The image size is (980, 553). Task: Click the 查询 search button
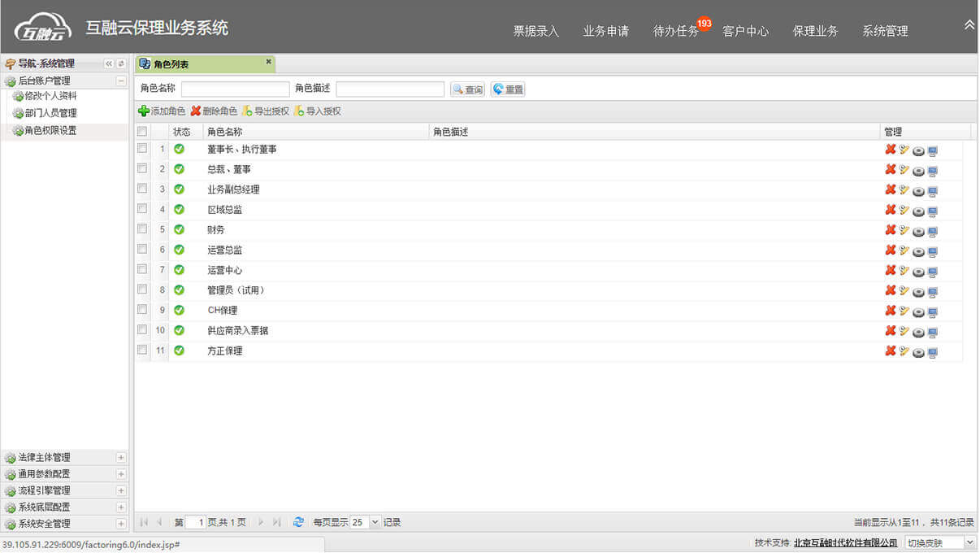pyautogui.click(x=467, y=89)
